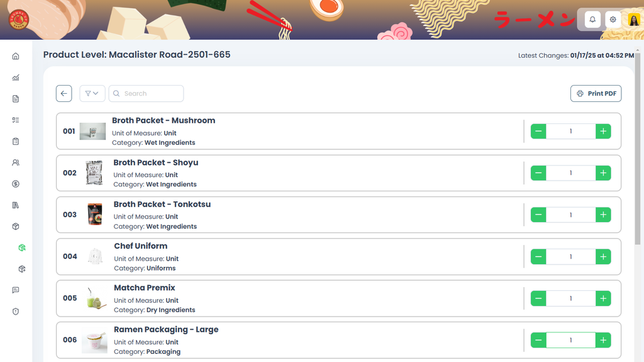This screenshot has height=362, width=644.
Task: Click quantity field for Ramen Packaging - Large
Action: (x=571, y=340)
